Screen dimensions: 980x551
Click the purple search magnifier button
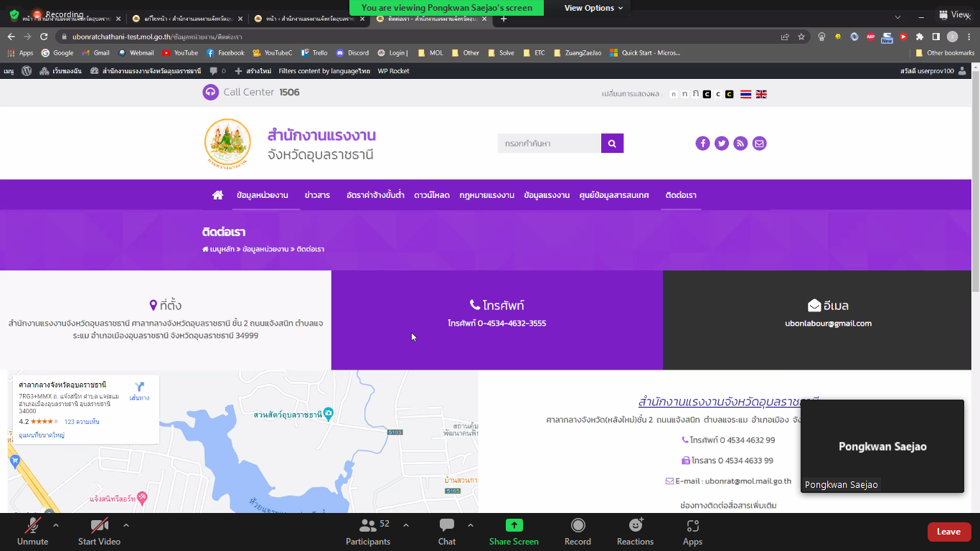pyautogui.click(x=612, y=143)
